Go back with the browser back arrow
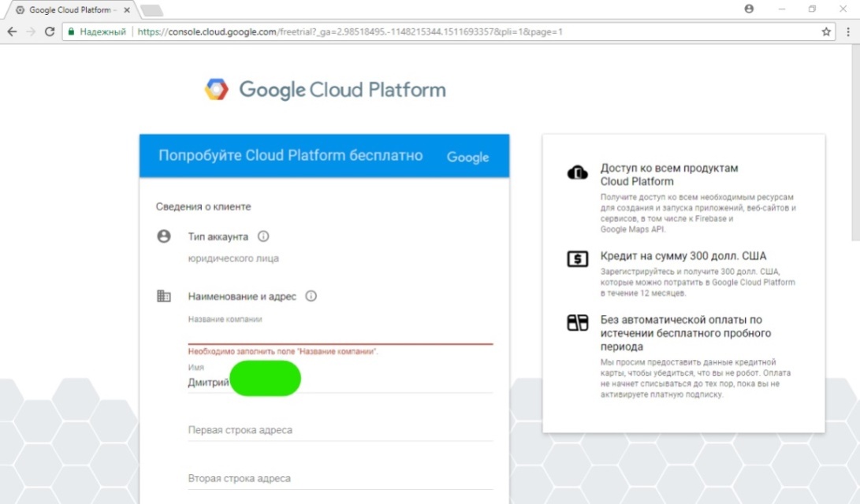The image size is (860, 504). click(12, 31)
